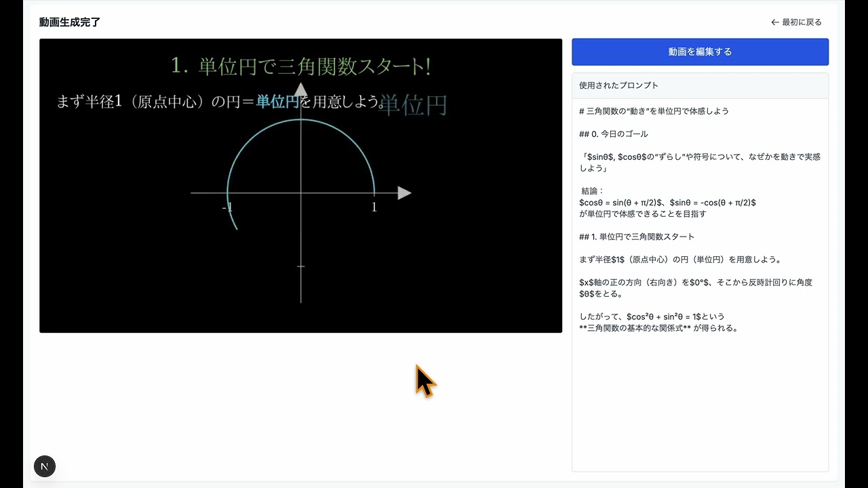Screen dimensions: 868x488
Task: Click the generated video preview
Action: pyautogui.click(x=300, y=186)
